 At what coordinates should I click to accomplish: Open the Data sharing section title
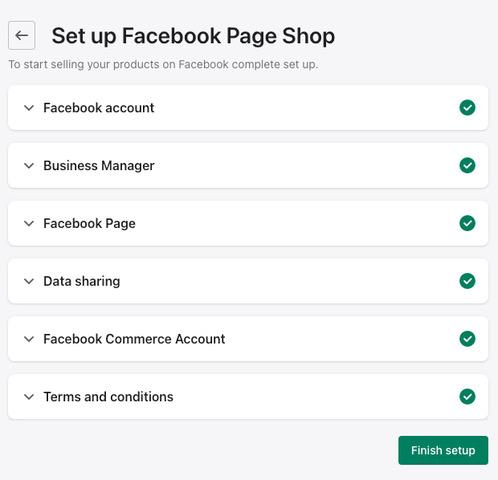[82, 281]
